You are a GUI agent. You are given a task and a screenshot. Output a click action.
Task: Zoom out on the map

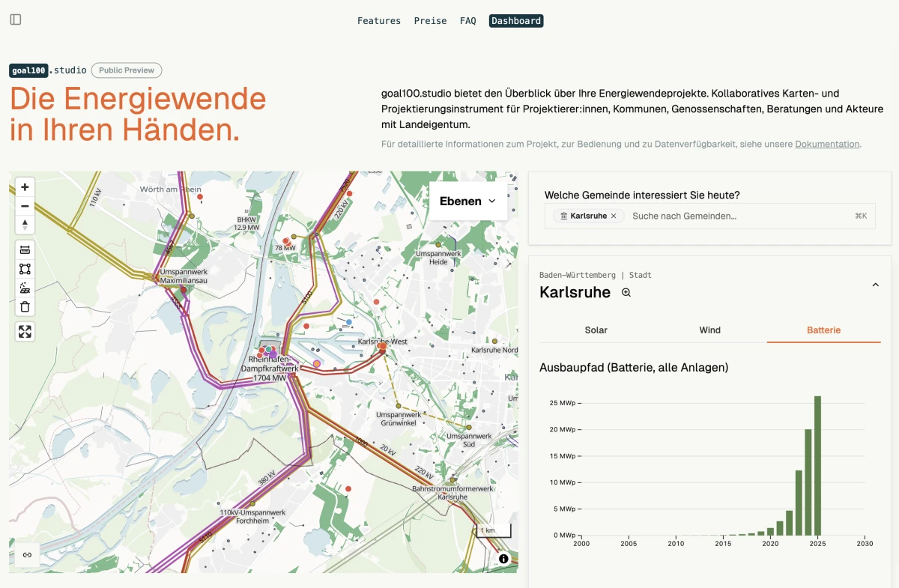(x=25, y=206)
